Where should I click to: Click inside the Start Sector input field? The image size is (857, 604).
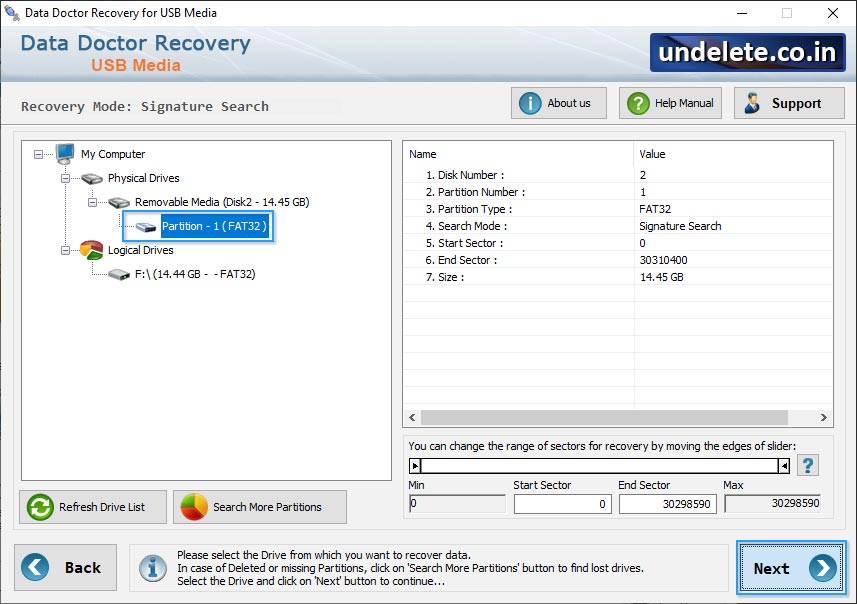[563, 505]
